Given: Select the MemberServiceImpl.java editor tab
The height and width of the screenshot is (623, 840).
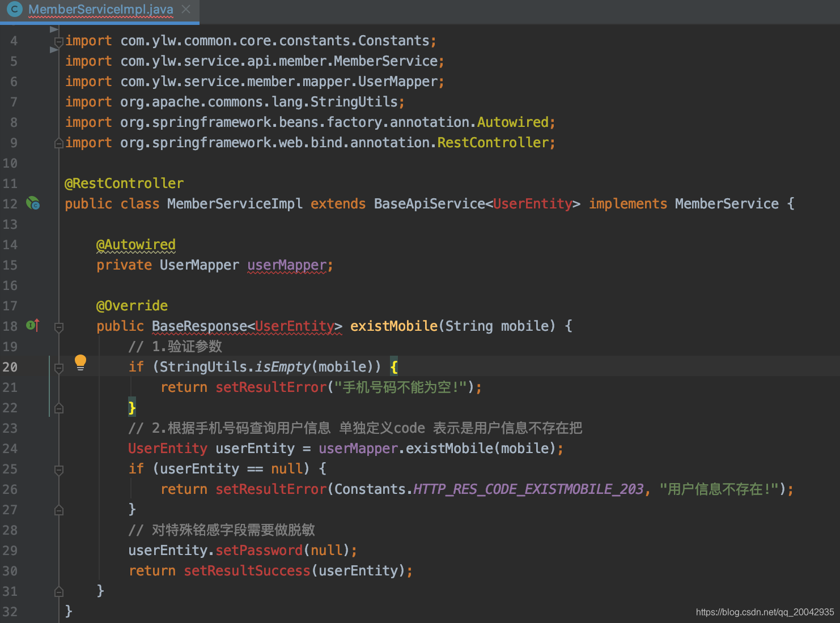Looking at the screenshot, I should click(99, 10).
